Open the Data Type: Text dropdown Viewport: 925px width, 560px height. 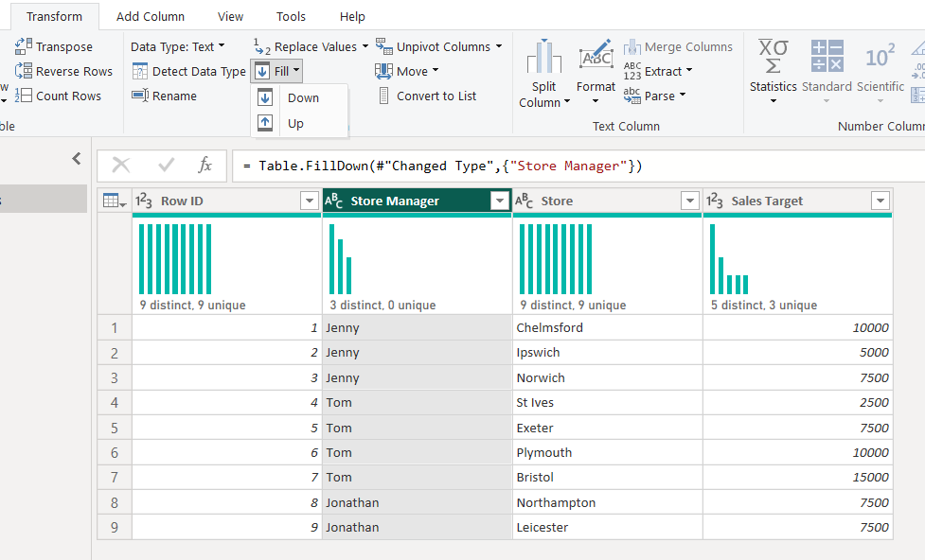[x=178, y=46]
